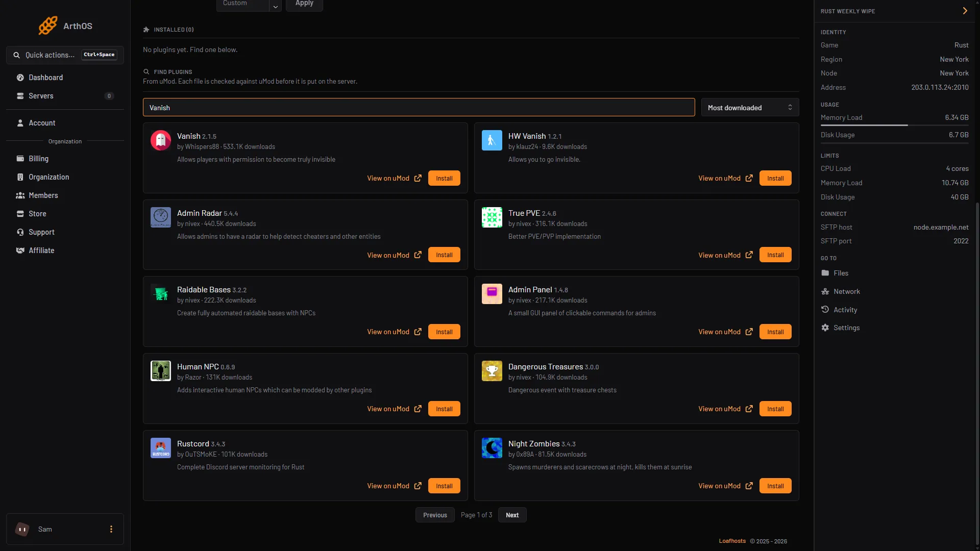Image resolution: width=980 pixels, height=551 pixels.
Task: Click the Memory Load usage bar
Action: click(894, 125)
